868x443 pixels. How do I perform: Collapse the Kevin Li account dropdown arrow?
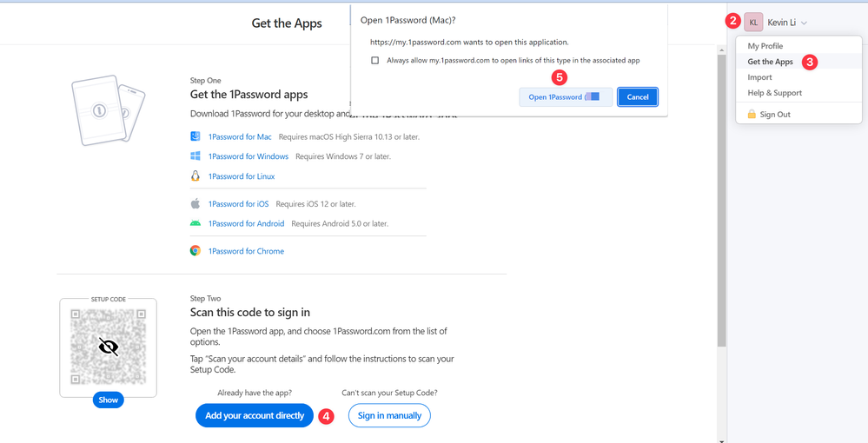805,23
